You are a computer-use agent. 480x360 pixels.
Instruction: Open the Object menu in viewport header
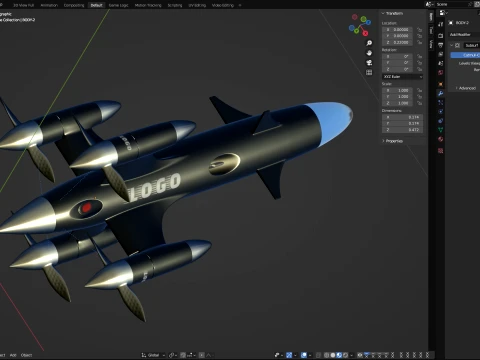26,355
